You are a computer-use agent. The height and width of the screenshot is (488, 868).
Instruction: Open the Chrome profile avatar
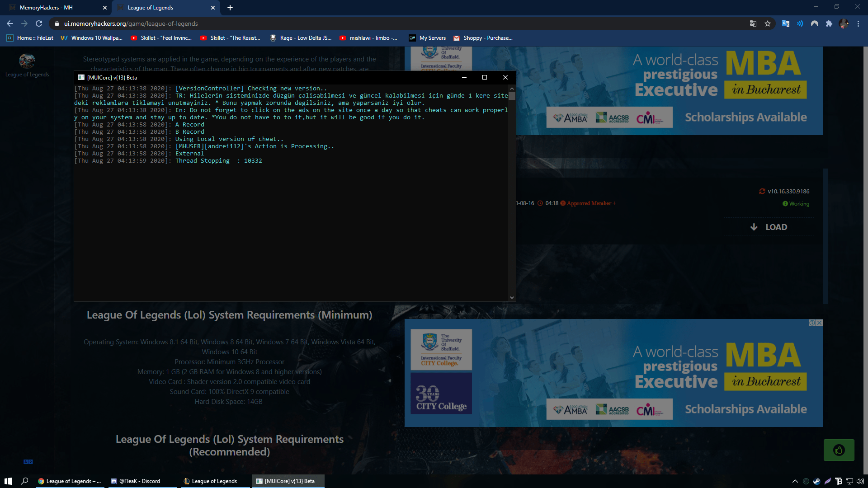(844, 23)
